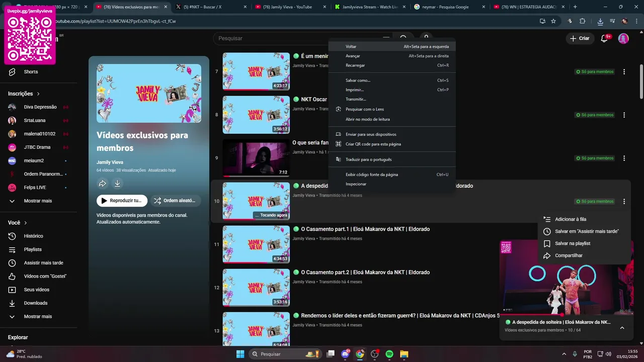This screenshot has height=362, width=644.
Task: Open Downloads in sidebar
Action: (x=35, y=303)
